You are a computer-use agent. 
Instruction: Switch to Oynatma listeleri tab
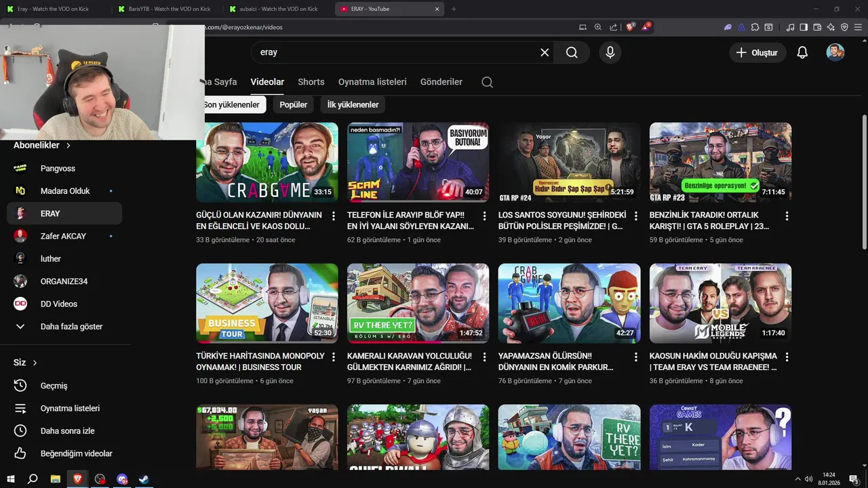tap(372, 81)
